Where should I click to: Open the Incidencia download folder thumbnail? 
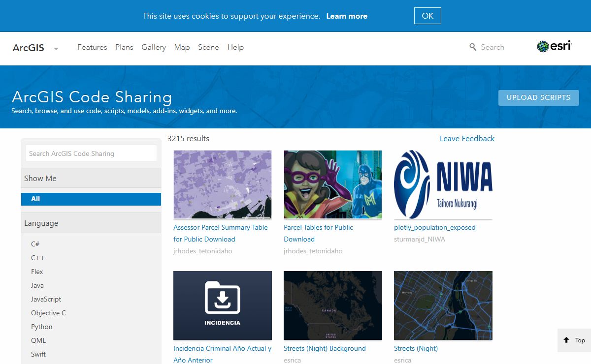(x=223, y=305)
